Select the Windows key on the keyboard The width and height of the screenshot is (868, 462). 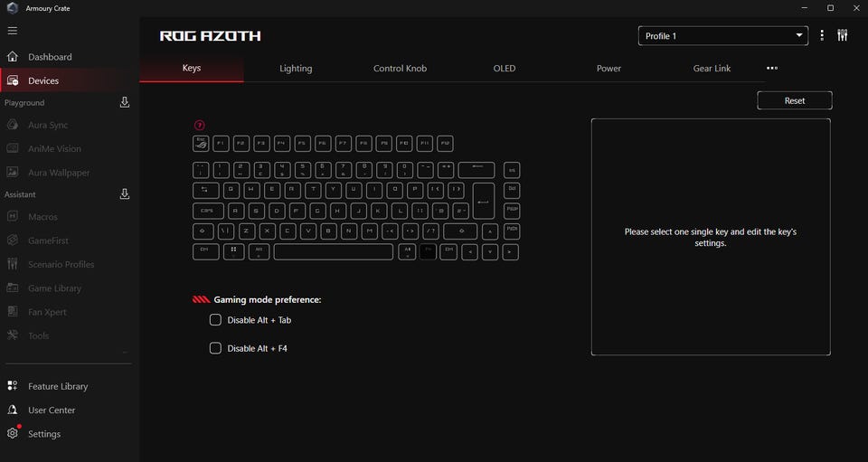[x=233, y=251]
